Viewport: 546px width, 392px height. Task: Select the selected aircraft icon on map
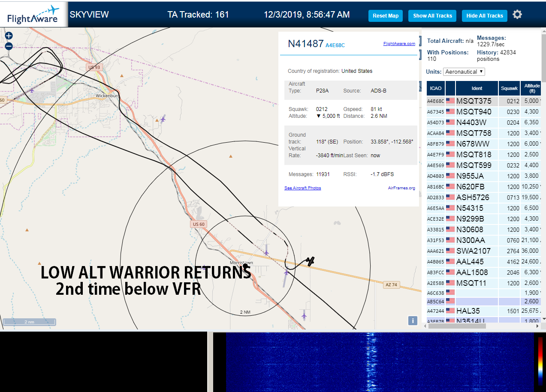click(x=311, y=260)
